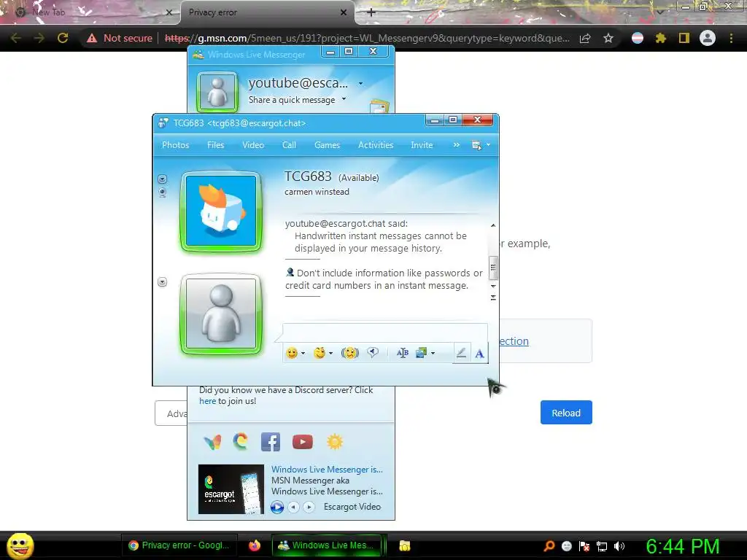Image resolution: width=747 pixels, height=560 pixels.
Task: Expand the wink dropdown arrow
Action: click(x=330, y=354)
